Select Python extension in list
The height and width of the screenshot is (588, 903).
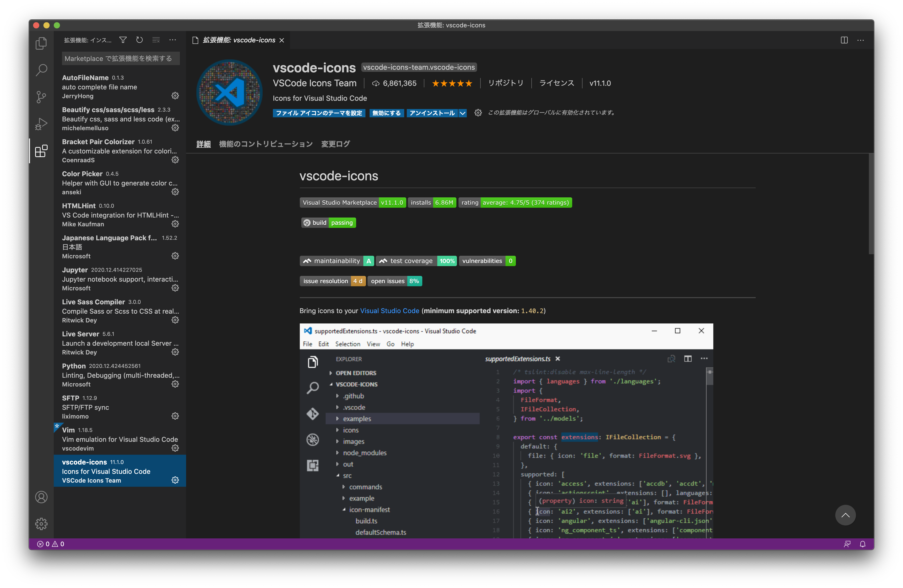120,375
